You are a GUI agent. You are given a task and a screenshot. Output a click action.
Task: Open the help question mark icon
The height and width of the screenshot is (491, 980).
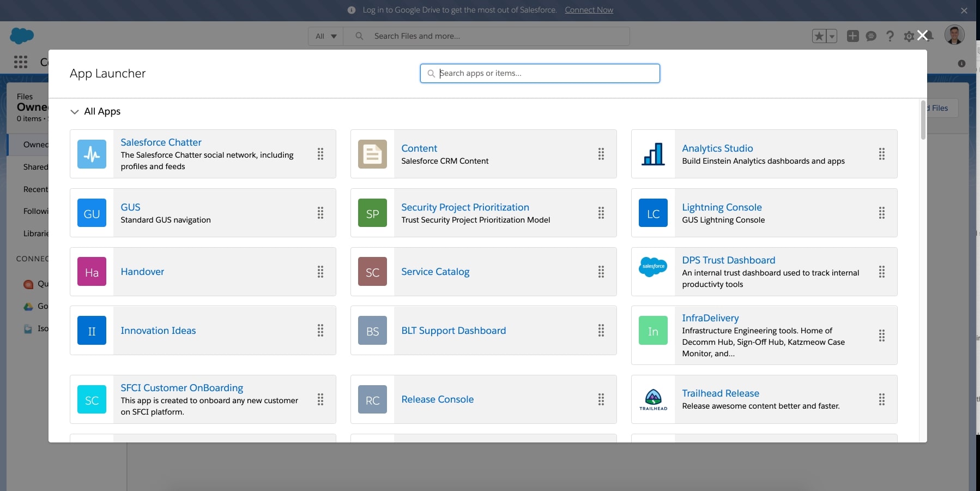tap(890, 36)
